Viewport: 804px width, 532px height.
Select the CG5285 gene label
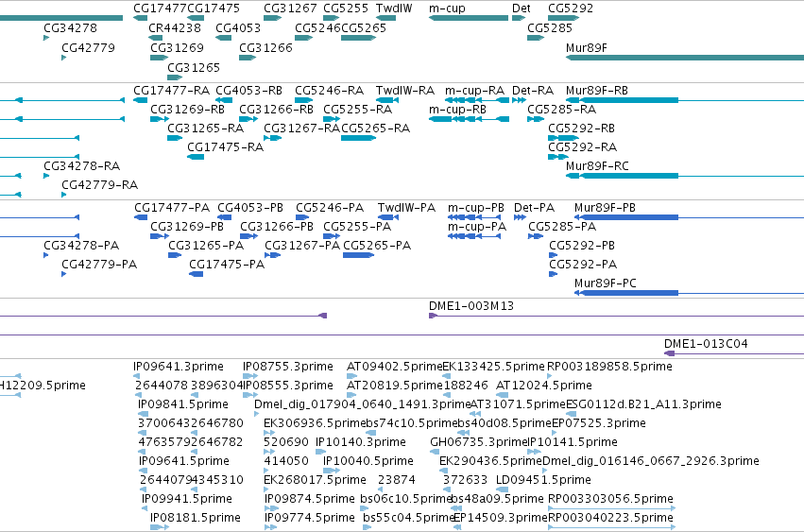coord(550,27)
